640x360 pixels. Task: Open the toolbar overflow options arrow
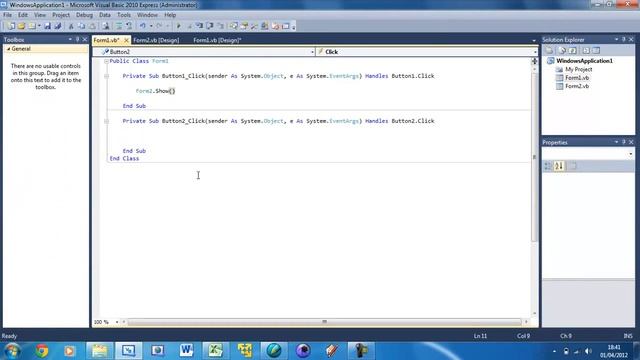293,27
